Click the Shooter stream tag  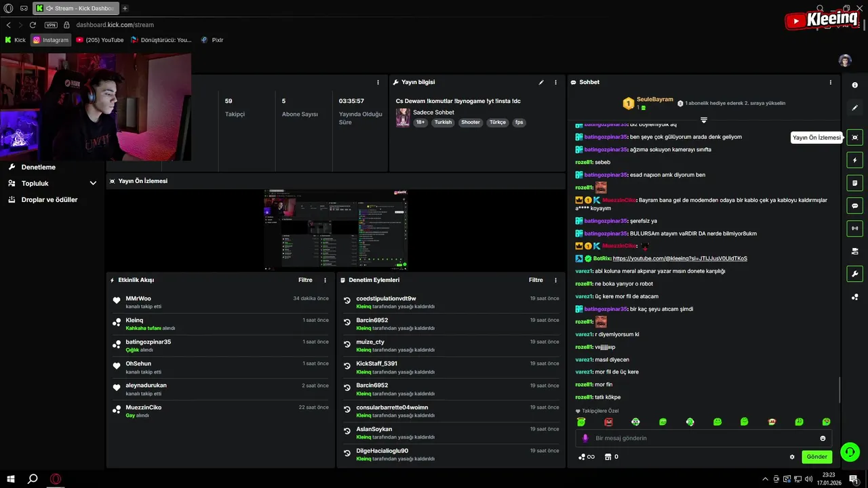471,123
